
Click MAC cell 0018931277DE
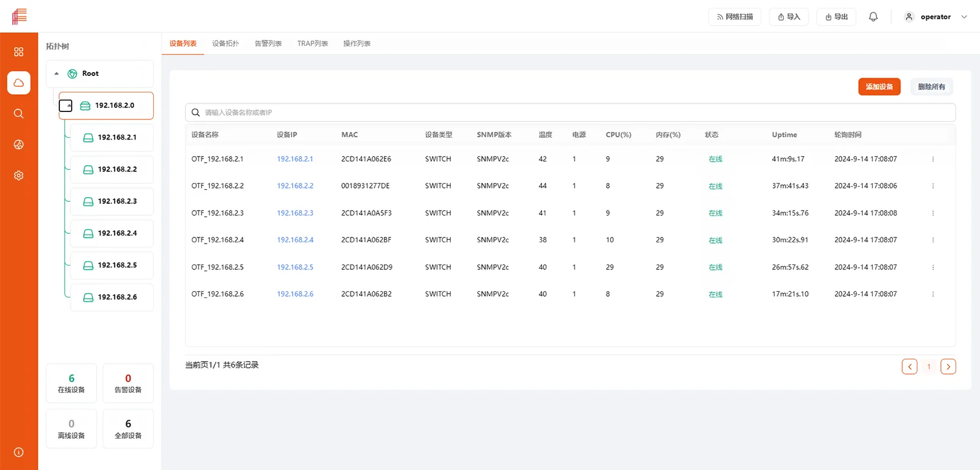(x=365, y=186)
